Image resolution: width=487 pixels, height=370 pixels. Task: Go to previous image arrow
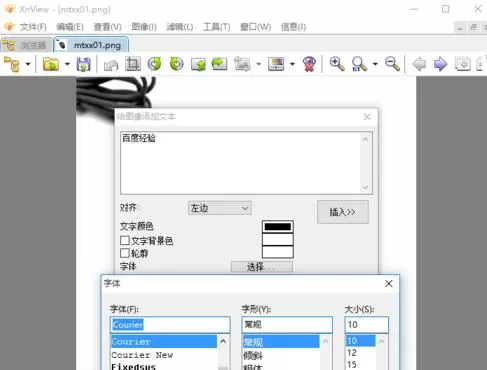[419, 64]
